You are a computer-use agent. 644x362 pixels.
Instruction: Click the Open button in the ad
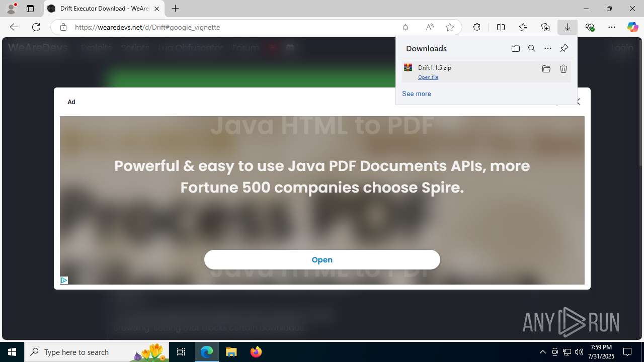(x=322, y=259)
